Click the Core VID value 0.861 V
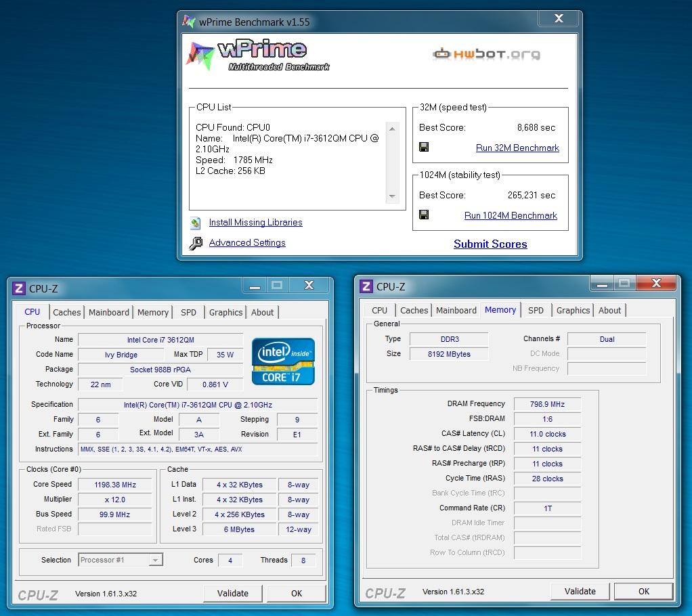This screenshot has width=692, height=616. click(215, 384)
